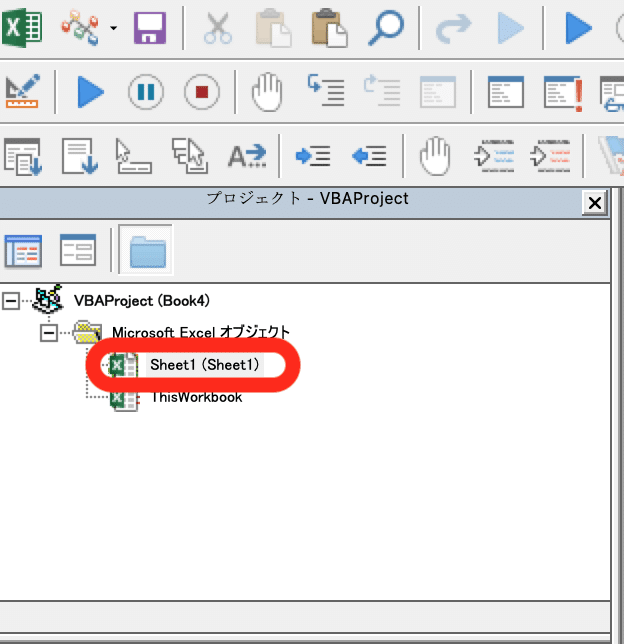
Task: Stop execution with the Reset button
Action: (202, 92)
